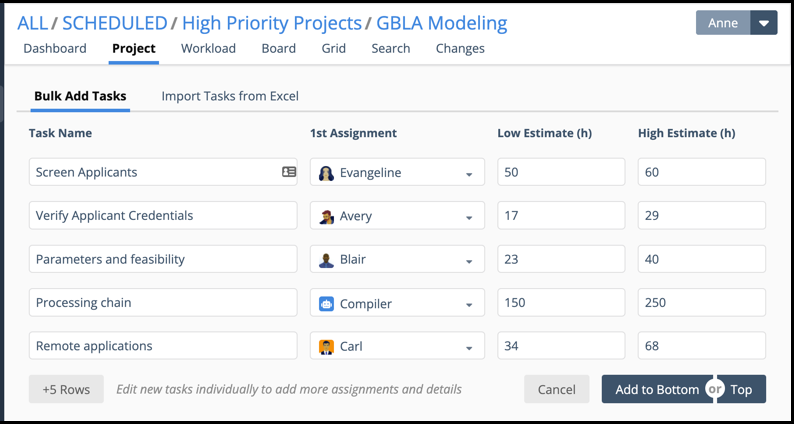794x424 pixels.
Task: Click Evangeline's avatar icon
Action: pos(326,173)
